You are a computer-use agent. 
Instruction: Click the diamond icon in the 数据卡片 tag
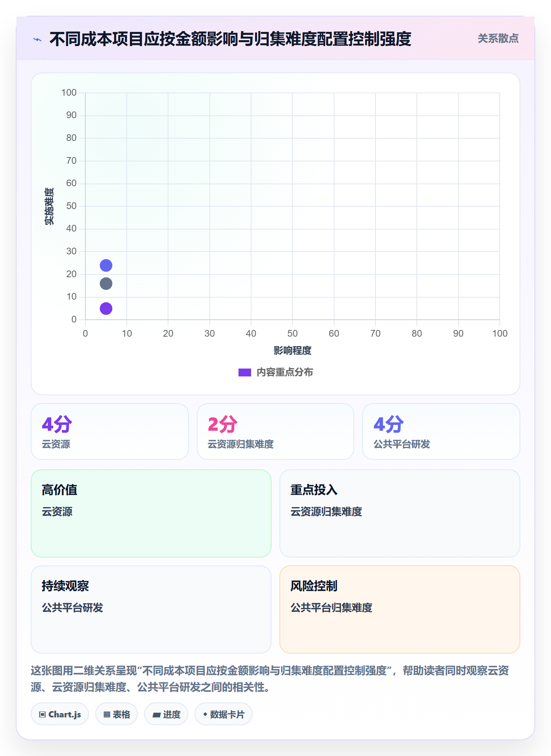205,714
